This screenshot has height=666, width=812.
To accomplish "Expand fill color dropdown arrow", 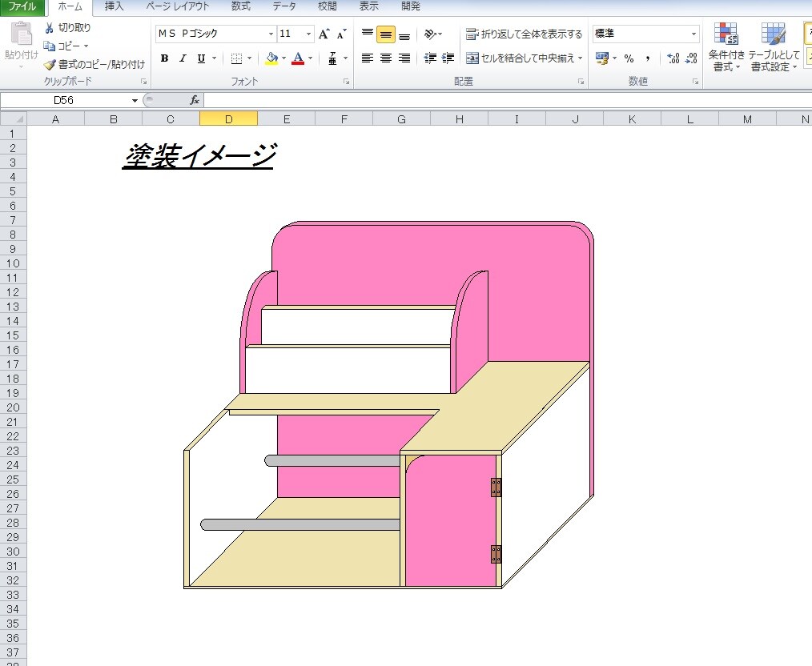I will [283, 58].
